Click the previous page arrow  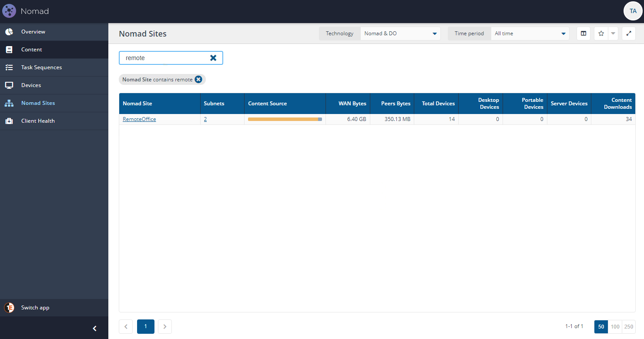(x=126, y=326)
